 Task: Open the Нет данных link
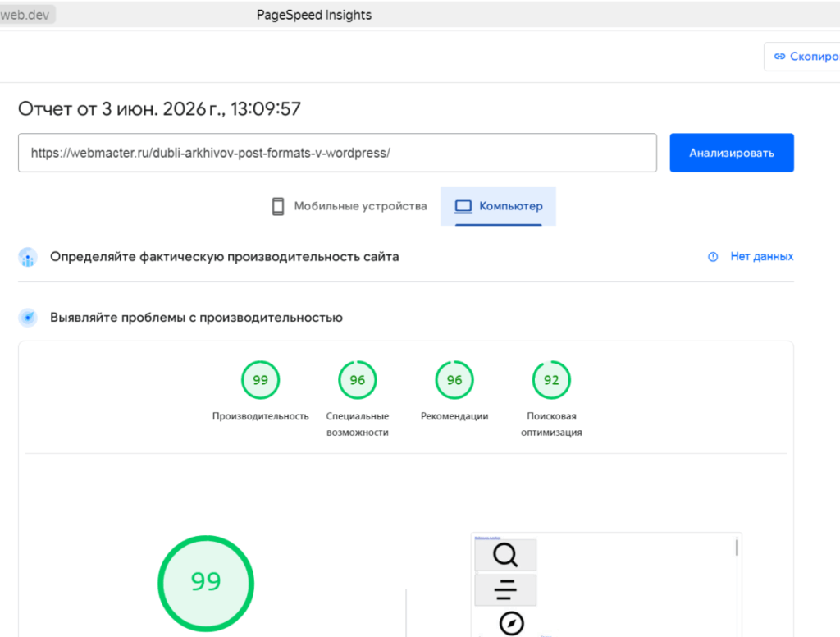point(762,256)
